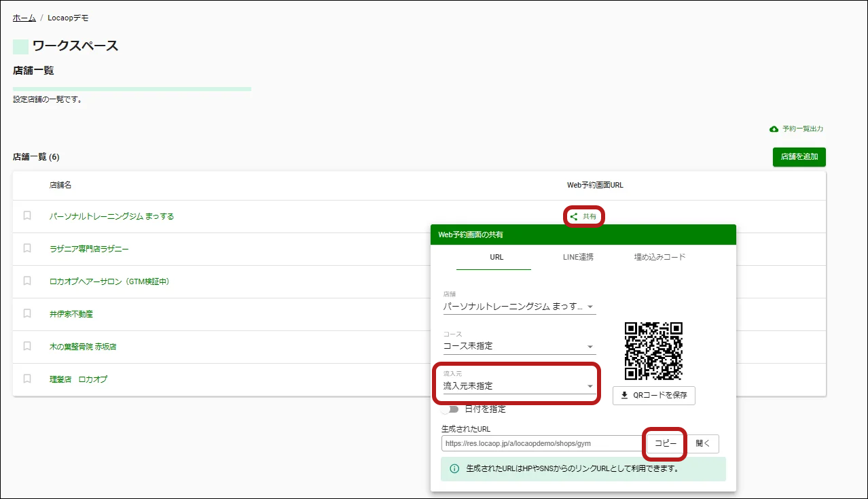Click the 開く button next to URL
Viewport: 868px width, 499px height.
[x=703, y=444]
